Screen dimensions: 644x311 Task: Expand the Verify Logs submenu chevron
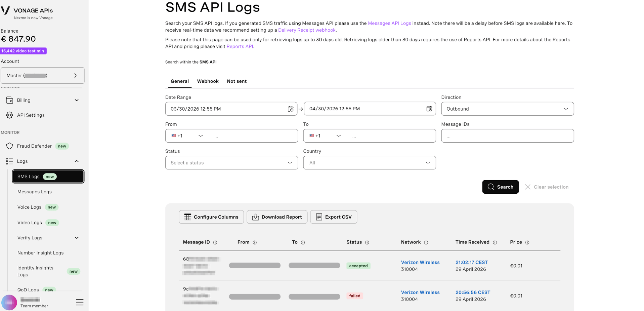(x=77, y=238)
